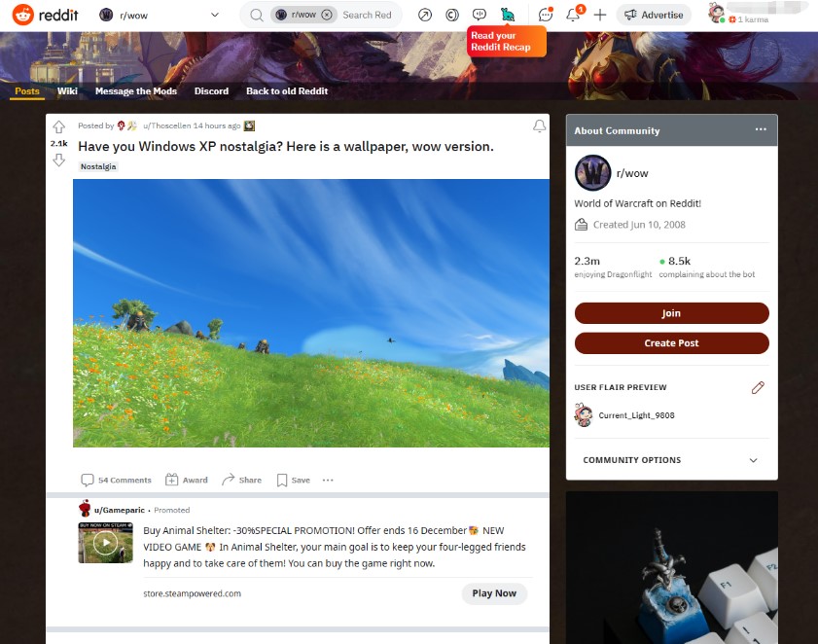Viewport: 818px width, 644px height.
Task: Open notifications bell in header
Action: tap(573, 15)
